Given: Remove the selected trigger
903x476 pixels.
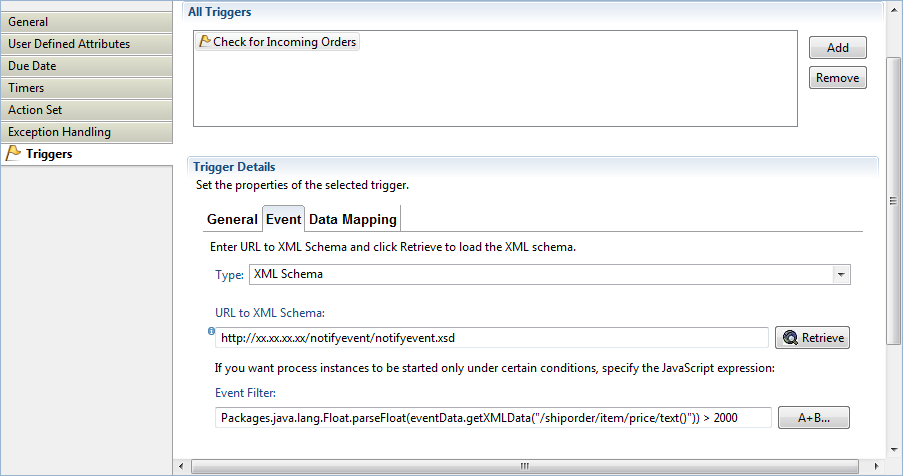Looking at the screenshot, I should coord(837,78).
